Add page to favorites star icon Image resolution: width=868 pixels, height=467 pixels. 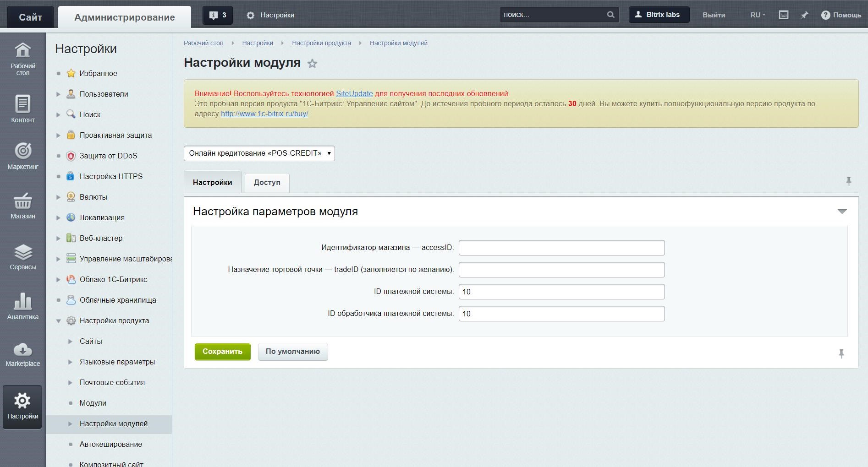point(312,64)
